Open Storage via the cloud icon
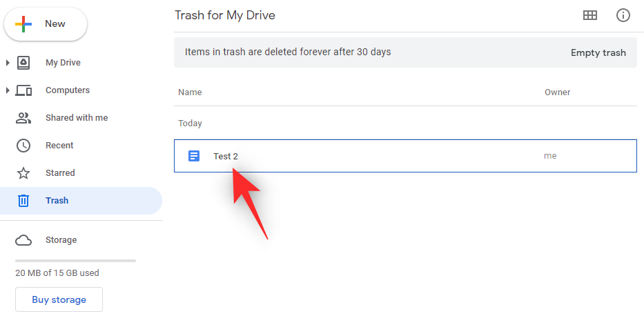Image resolution: width=644 pixels, height=336 pixels. tap(23, 240)
